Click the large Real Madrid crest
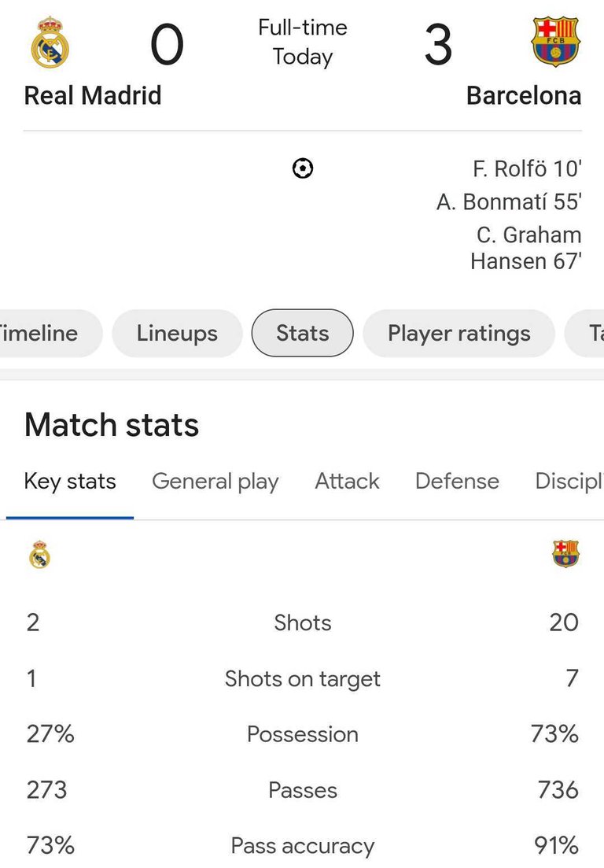 [50, 42]
